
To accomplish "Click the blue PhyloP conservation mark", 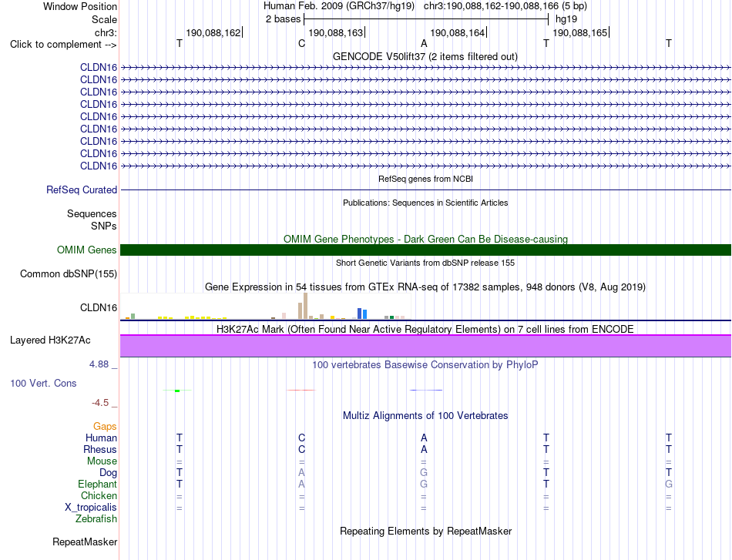I will (x=426, y=390).
